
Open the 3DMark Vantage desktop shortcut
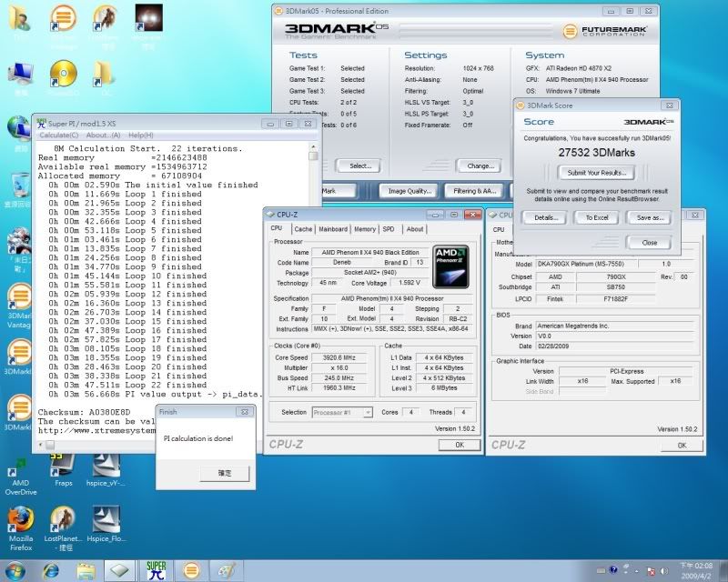tap(19, 306)
